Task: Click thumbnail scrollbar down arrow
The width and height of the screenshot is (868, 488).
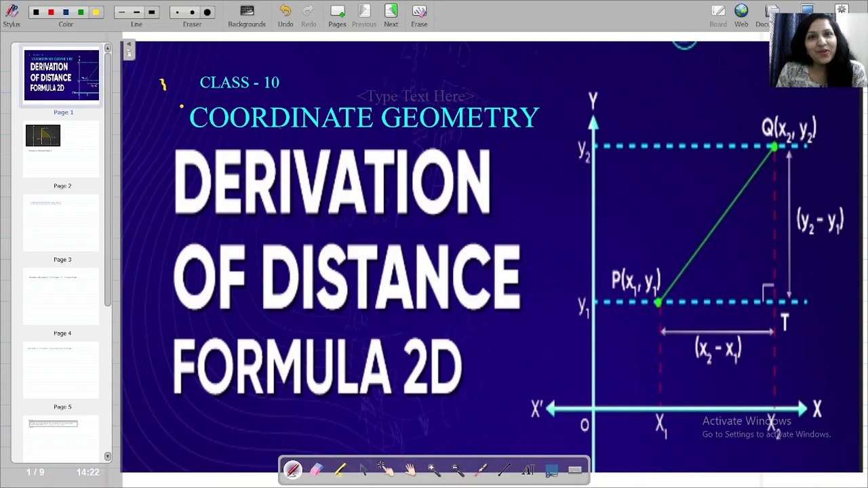Action: tap(107, 456)
